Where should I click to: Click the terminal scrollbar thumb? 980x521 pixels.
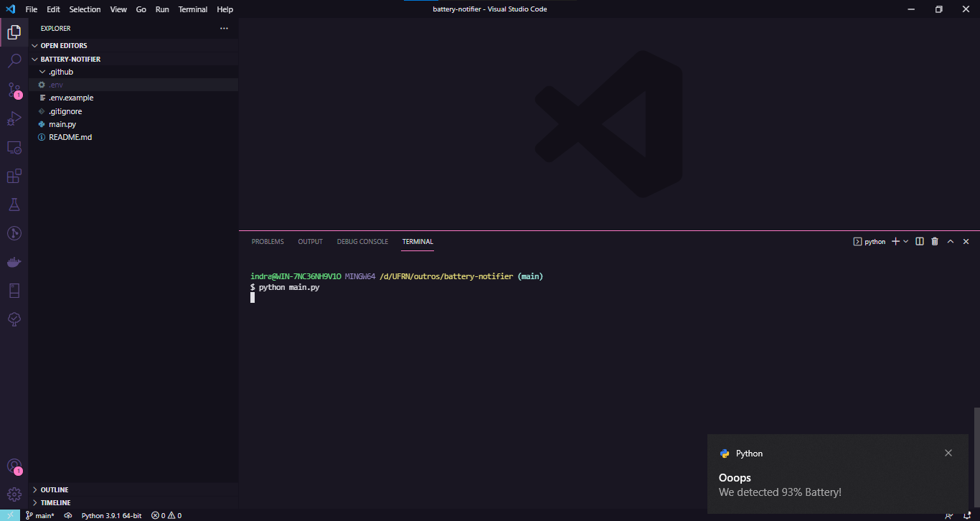click(x=976, y=458)
